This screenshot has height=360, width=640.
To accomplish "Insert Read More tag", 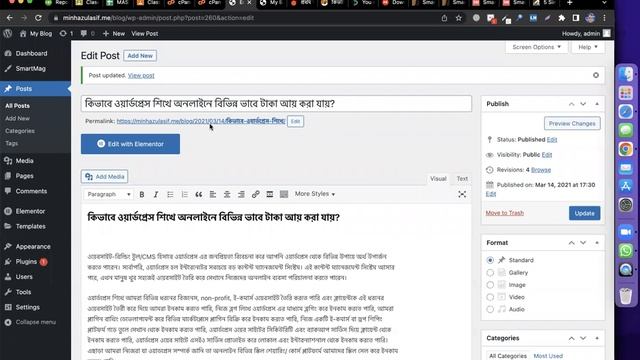I will point(270,194).
